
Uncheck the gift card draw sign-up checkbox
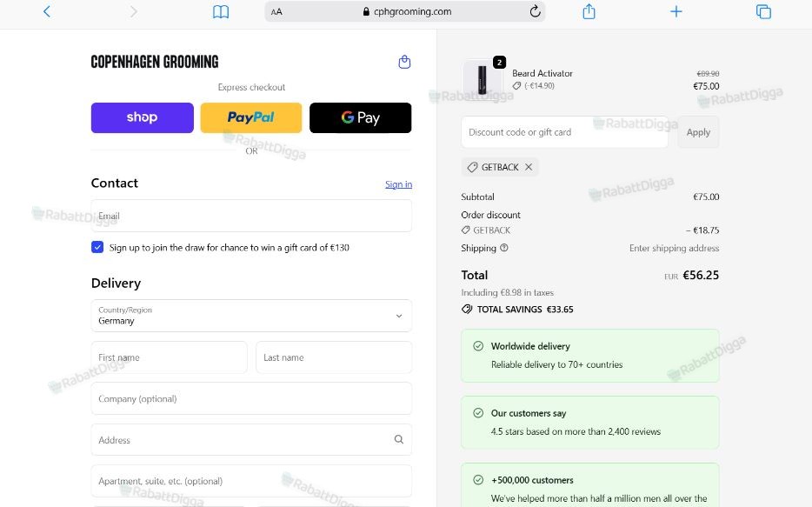tap(97, 247)
